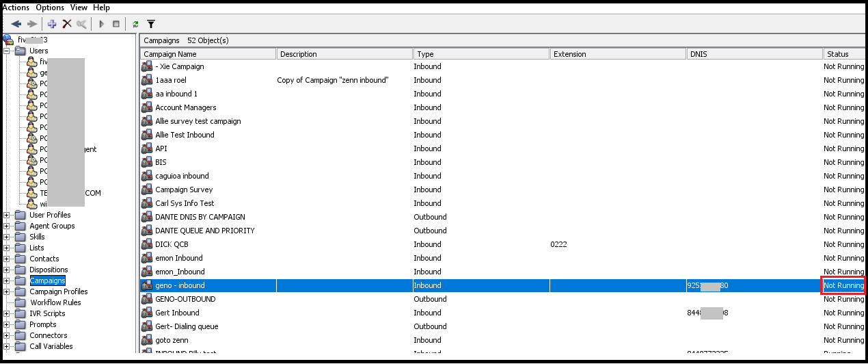Collapse the Users tree node

(x=7, y=51)
